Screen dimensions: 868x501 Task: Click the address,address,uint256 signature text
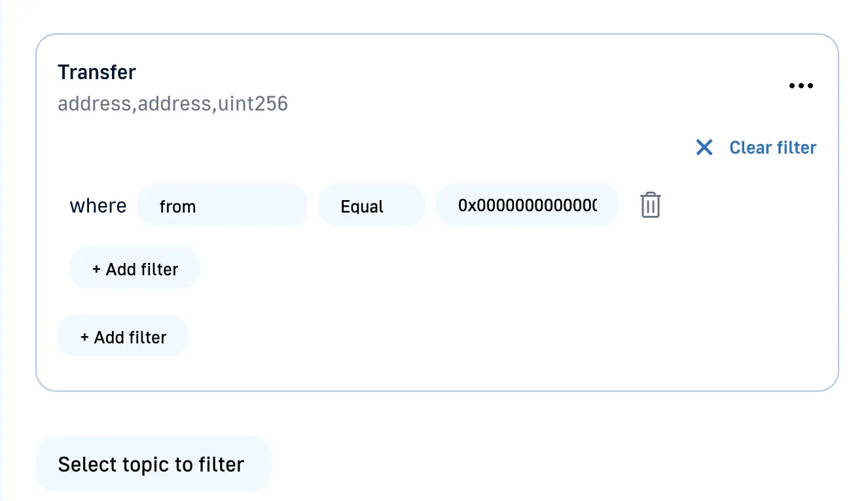click(x=173, y=104)
